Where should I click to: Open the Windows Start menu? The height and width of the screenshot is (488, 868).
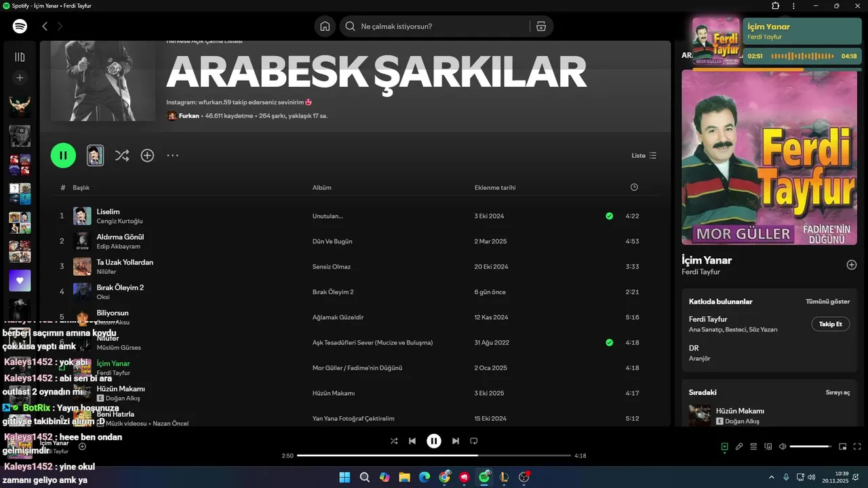[344, 477]
